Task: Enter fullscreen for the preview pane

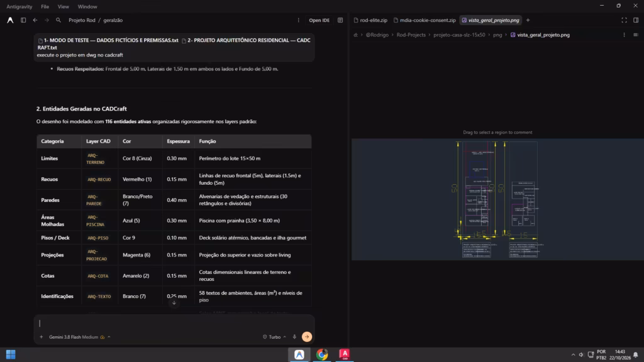Action: 625,20
